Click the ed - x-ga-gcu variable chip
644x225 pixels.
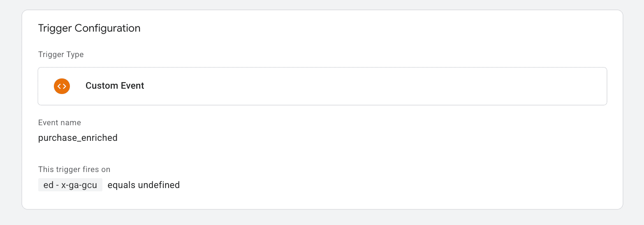[70, 185]
